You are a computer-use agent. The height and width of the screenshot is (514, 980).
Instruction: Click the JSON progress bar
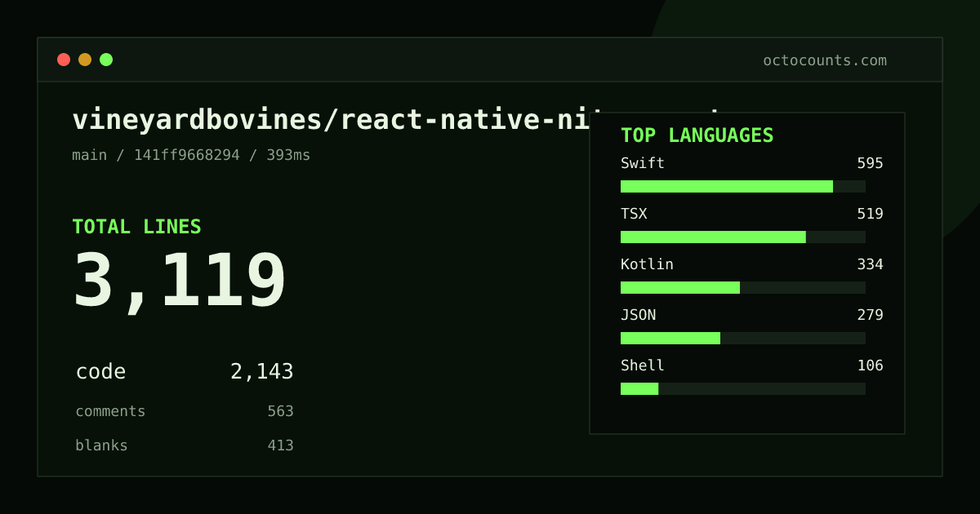pyautogui.click(x=743, y=339)
